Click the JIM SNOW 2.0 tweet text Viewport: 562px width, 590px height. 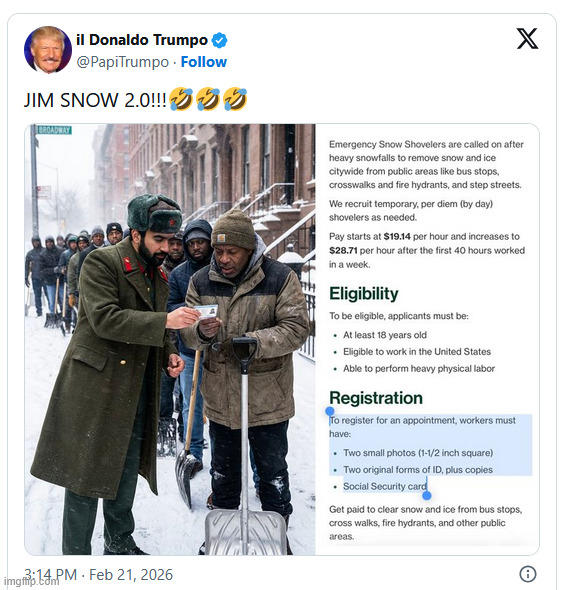[95, 100]
